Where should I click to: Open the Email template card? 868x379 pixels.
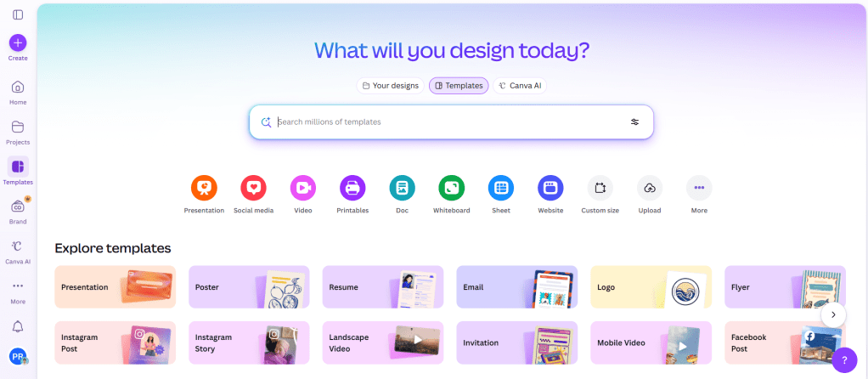[x=517, y=287]
